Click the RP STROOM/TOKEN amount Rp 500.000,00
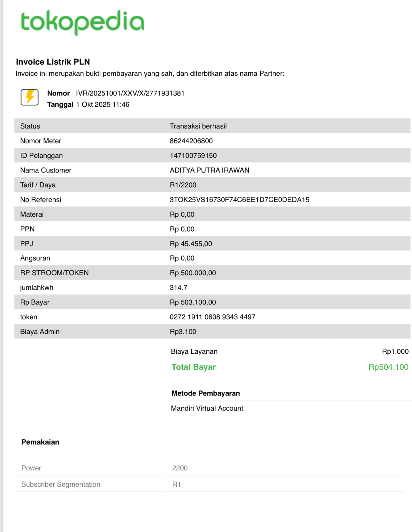Screen dimensions: 412x532 pos(193,273)
